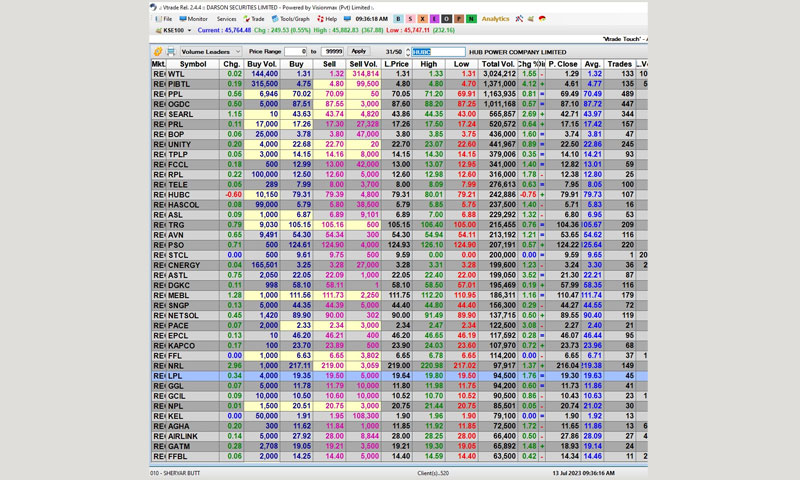800x480 pixels.
Task: Click the green N toolbar button
Action: 471,19
